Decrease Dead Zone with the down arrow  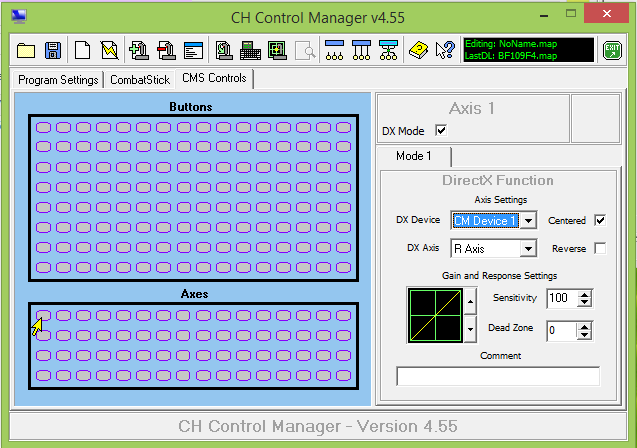(x=585, y=335)
